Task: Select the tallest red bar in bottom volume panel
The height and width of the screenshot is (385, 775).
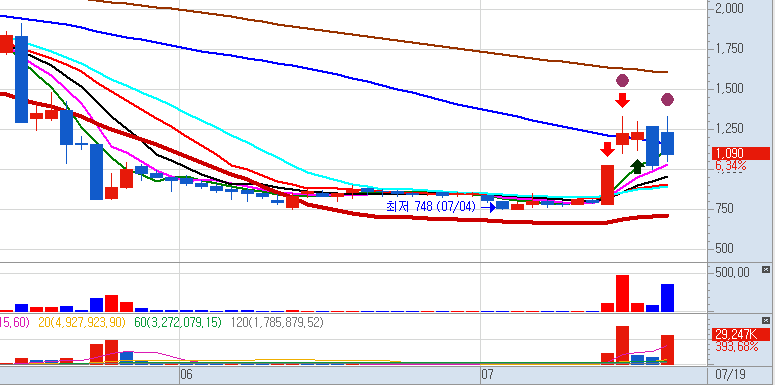Action: pyautogui.click(x=622, y=345)
